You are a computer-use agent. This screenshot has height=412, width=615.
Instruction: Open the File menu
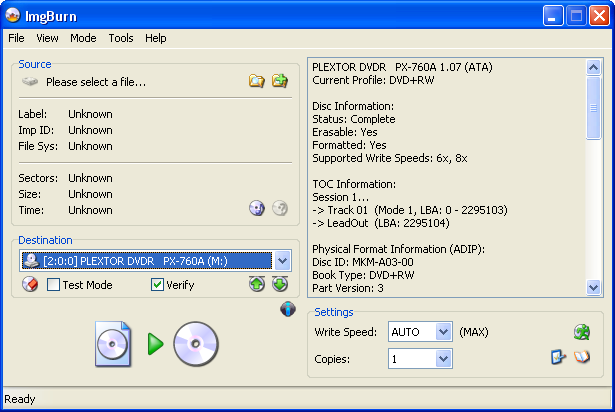pos(16,38)
